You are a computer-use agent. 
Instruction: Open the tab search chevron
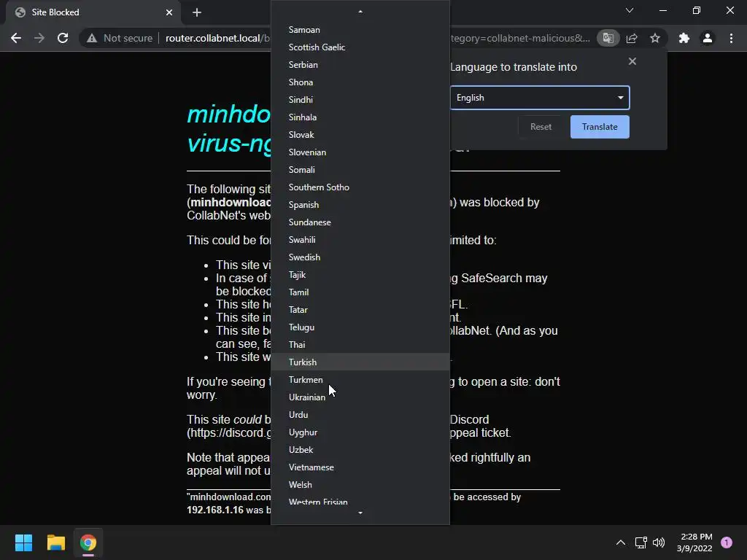point(630,10)
